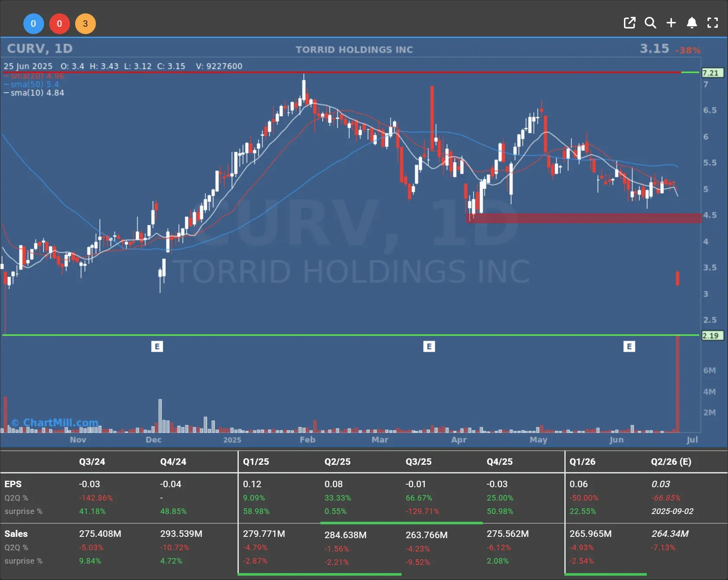This screenshot has height=580, width=728.
Task: Click the estimated sales value 264.34M
Action: (x=670, y=534)
